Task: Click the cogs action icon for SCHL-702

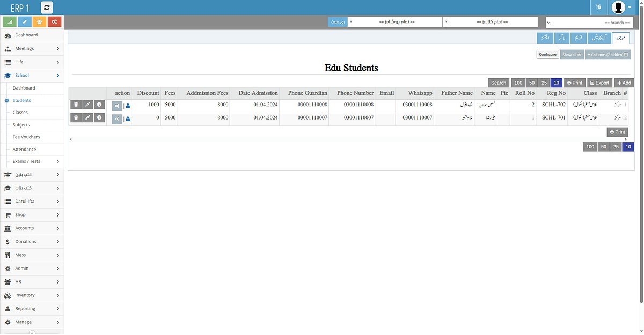Action: coord(117,106)
